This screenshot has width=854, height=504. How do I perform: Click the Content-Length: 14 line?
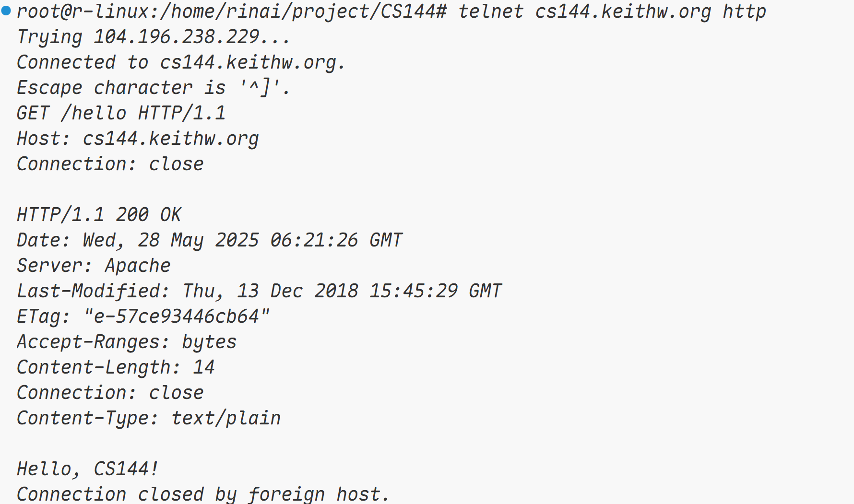pos(116,367)
